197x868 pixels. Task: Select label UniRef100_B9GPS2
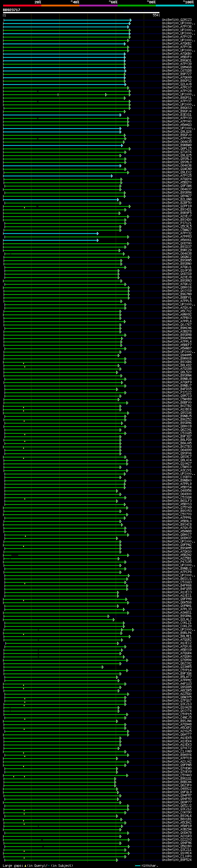[x=177, y=81]
